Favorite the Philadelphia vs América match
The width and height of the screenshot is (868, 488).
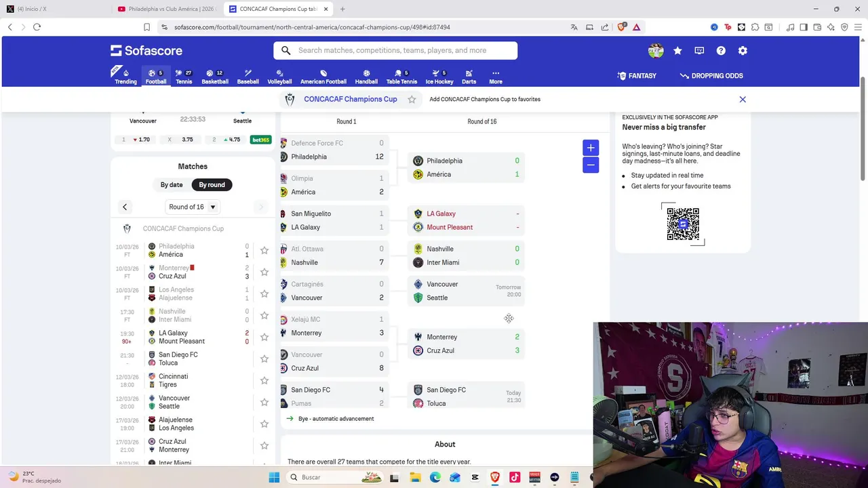[x=264, y=250]
